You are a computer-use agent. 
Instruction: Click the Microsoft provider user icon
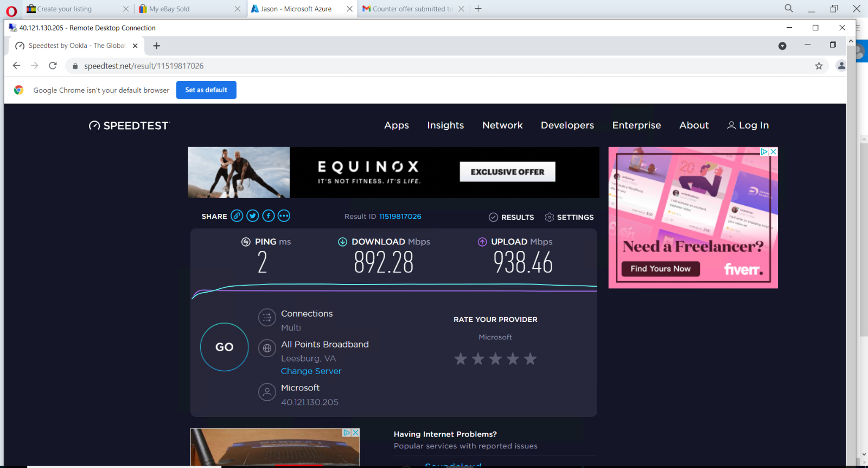267,392
